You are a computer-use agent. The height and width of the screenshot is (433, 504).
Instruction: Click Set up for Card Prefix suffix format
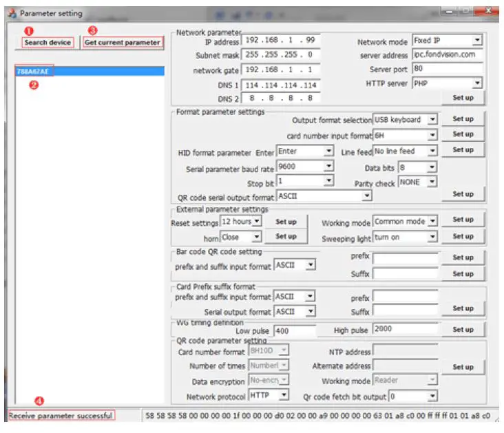click(x=463, y=308)
